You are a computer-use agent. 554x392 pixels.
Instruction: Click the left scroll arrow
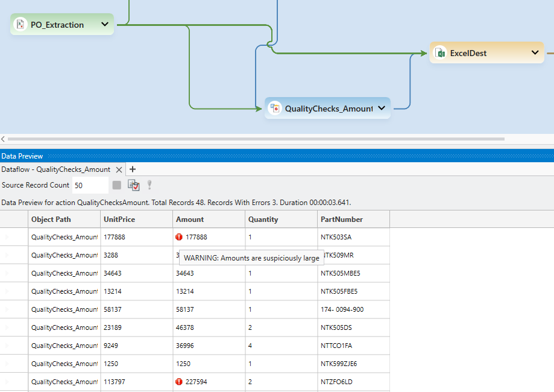(3, 139)
